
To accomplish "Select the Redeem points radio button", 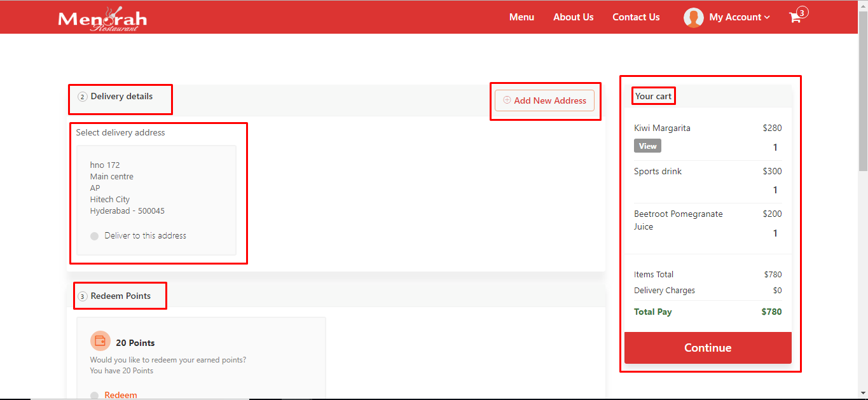I will (95, 395).
